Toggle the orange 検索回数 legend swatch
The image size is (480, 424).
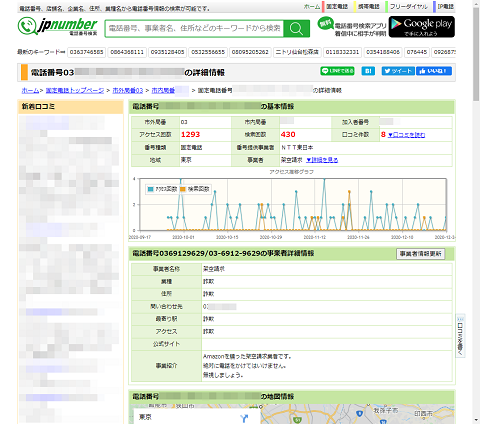pos(183,189)
